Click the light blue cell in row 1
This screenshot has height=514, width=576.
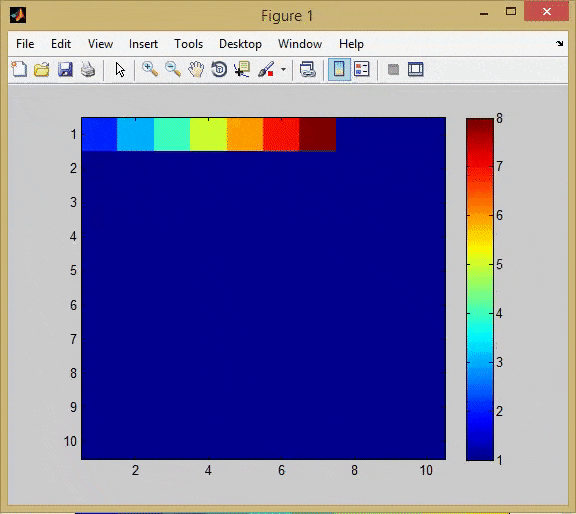[136, 134]
